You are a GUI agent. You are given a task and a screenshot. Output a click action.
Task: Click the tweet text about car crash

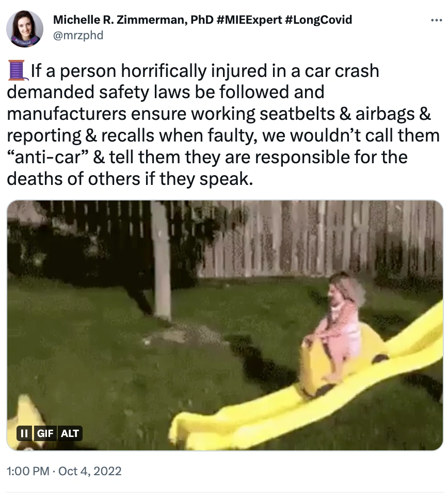pyautogui.click(x=223, y=124)
